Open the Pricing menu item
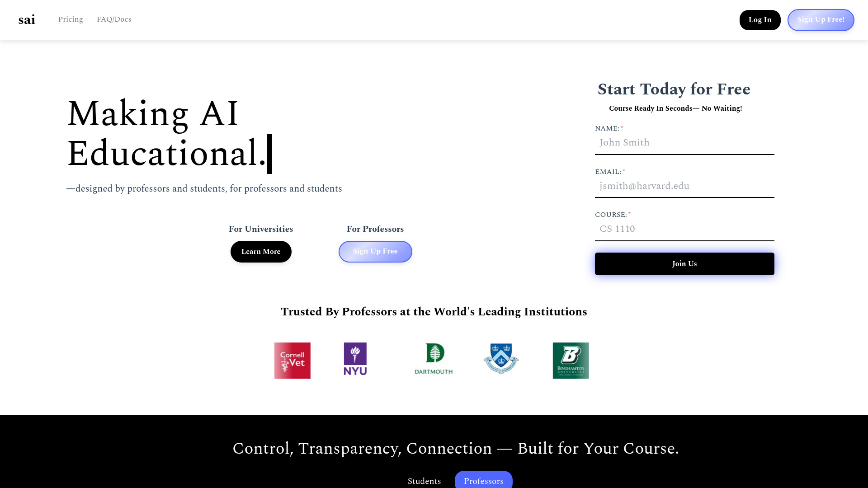The width and height of the screenshot is (868, 488). click(71, 20)
